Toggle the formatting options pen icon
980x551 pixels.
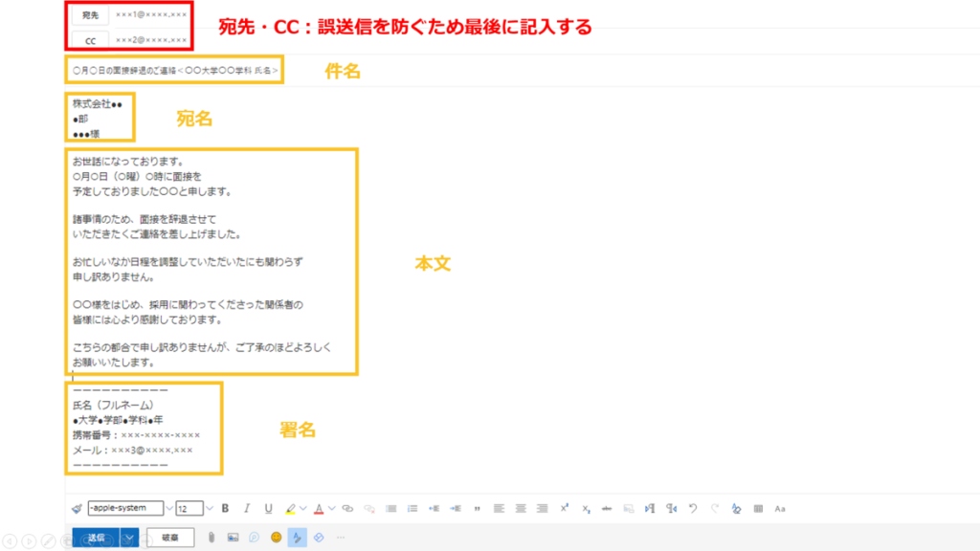tap(298, 538)
